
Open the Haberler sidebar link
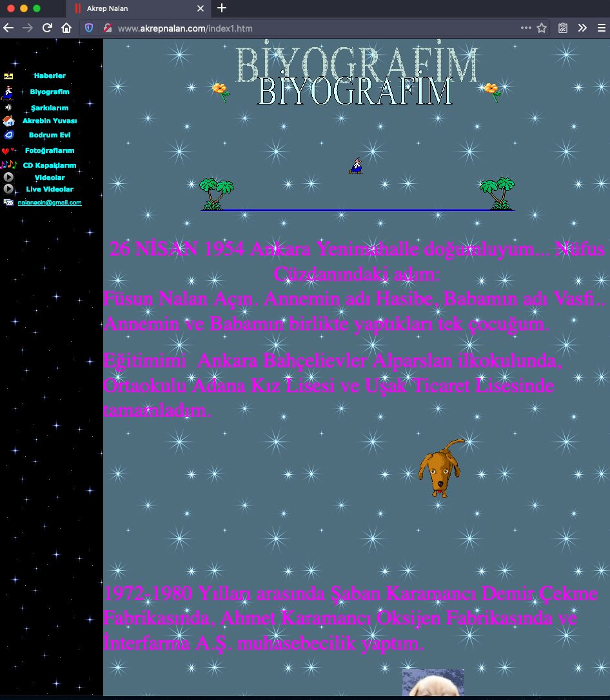[x=50, y=75]
